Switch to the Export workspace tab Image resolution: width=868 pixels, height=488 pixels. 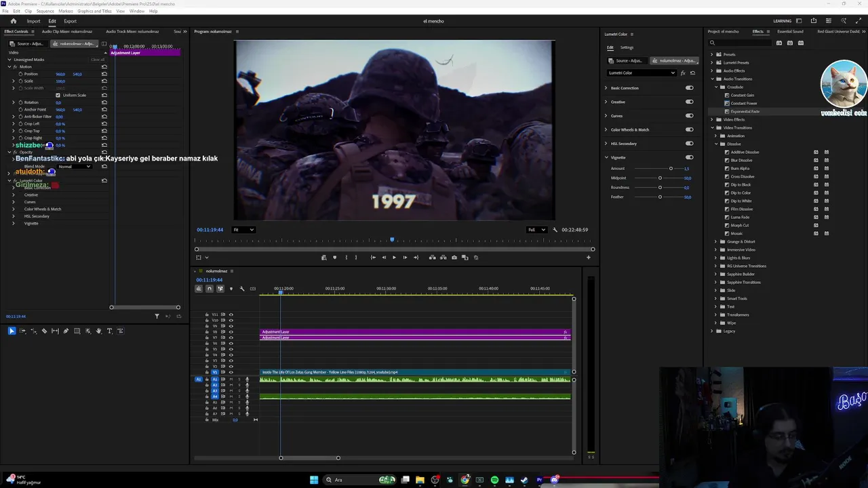click(70, 21)
